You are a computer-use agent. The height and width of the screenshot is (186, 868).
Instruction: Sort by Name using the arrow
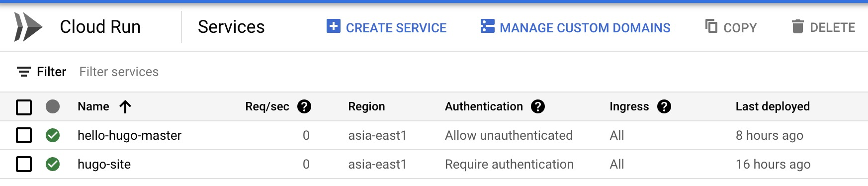point(125,106)
